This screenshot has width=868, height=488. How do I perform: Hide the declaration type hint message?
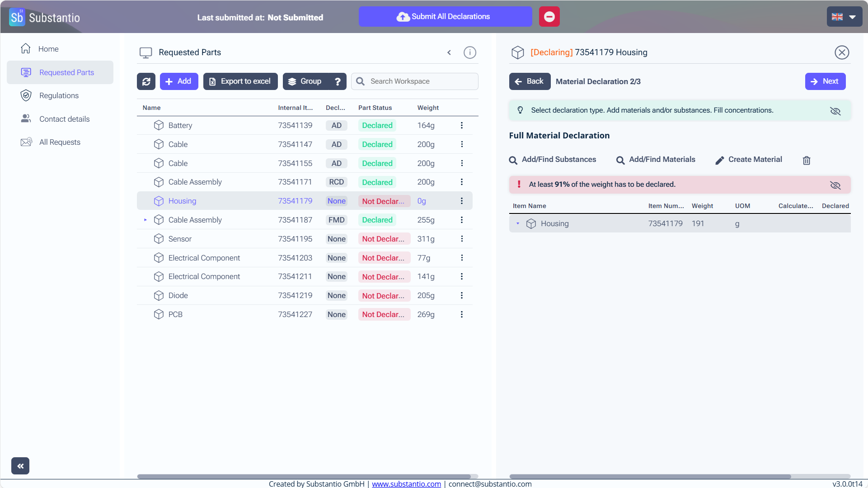[x=835, y=111]
